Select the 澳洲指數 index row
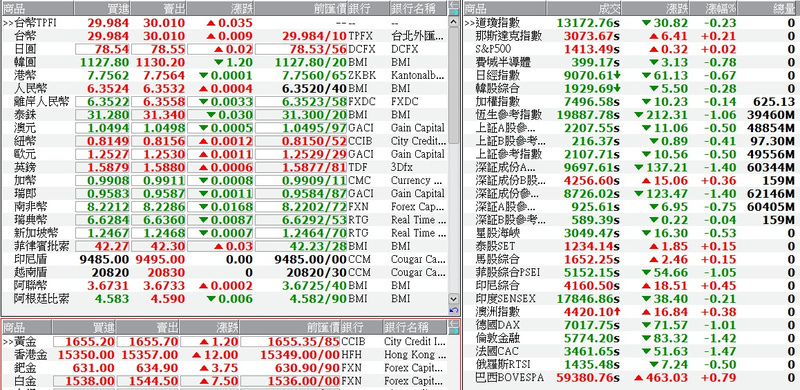The width and height of the screenshot is (800, 390). coord(632,312)
